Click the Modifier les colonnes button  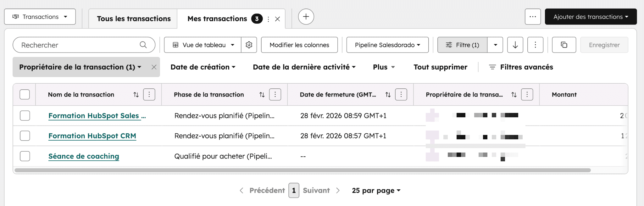pyautogui.click(x=299, y=45)
